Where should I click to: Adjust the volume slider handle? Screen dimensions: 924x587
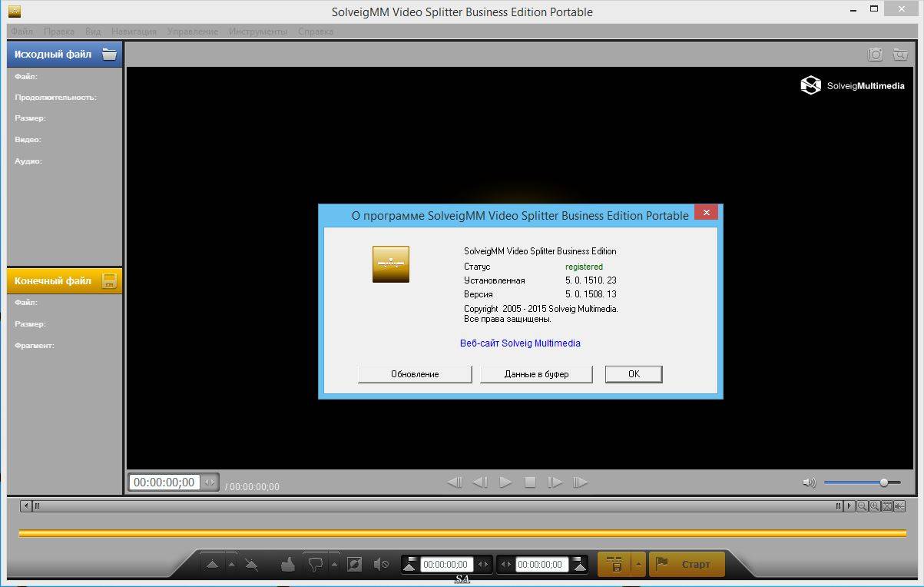[x=884, y=483]
